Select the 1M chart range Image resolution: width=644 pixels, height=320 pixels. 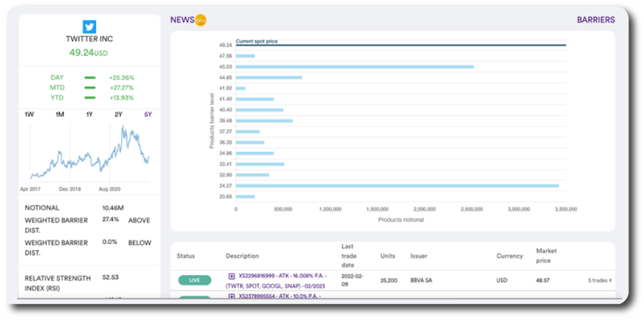coord(60,114)
